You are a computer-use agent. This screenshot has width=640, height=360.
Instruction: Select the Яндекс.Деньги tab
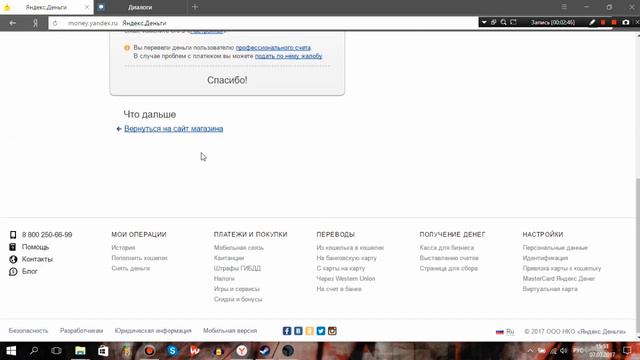(x=46, y=7)
